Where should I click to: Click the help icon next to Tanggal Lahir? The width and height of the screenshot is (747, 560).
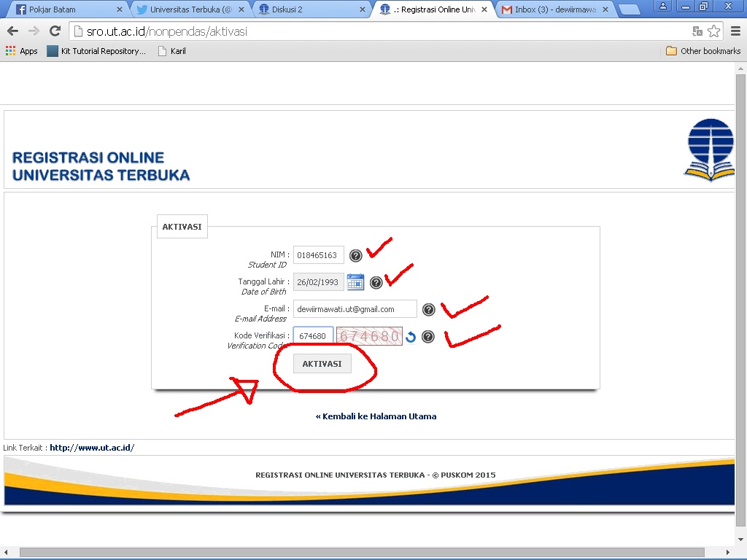(x=376, y=283)
